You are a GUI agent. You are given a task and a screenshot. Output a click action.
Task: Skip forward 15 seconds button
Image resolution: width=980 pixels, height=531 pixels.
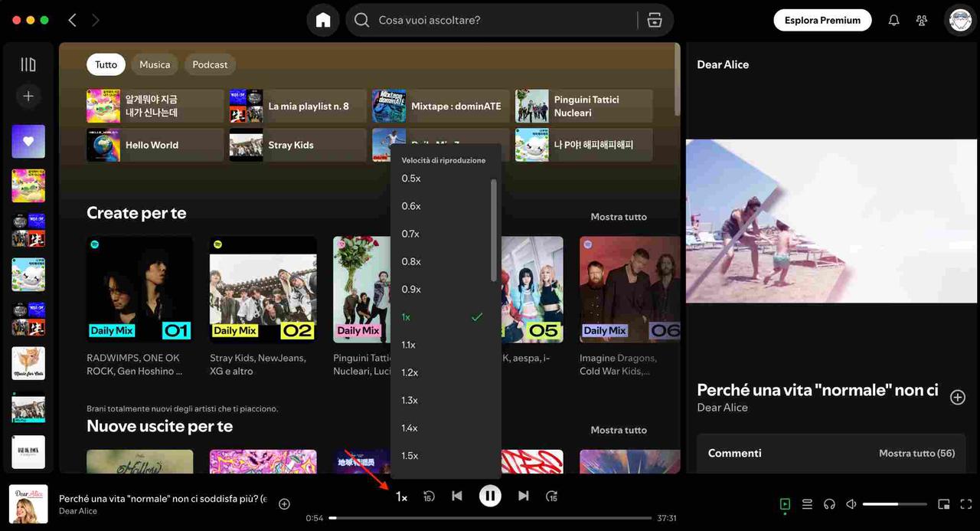(551, 497)
